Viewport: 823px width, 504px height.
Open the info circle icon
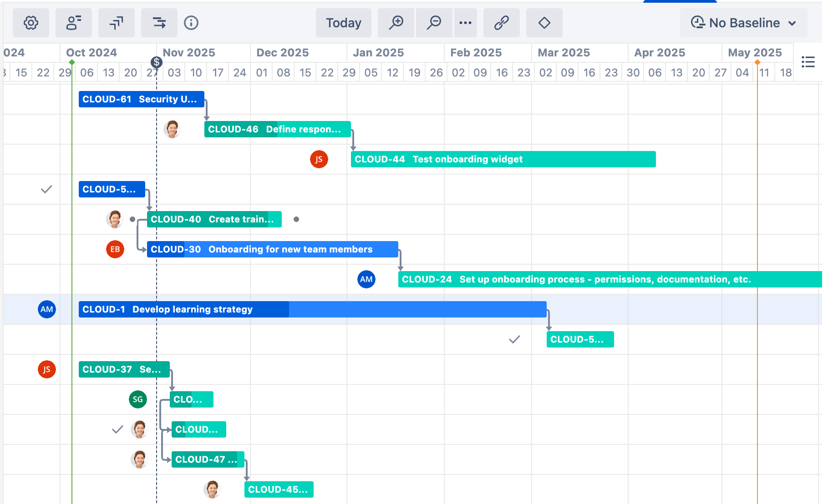191,23
